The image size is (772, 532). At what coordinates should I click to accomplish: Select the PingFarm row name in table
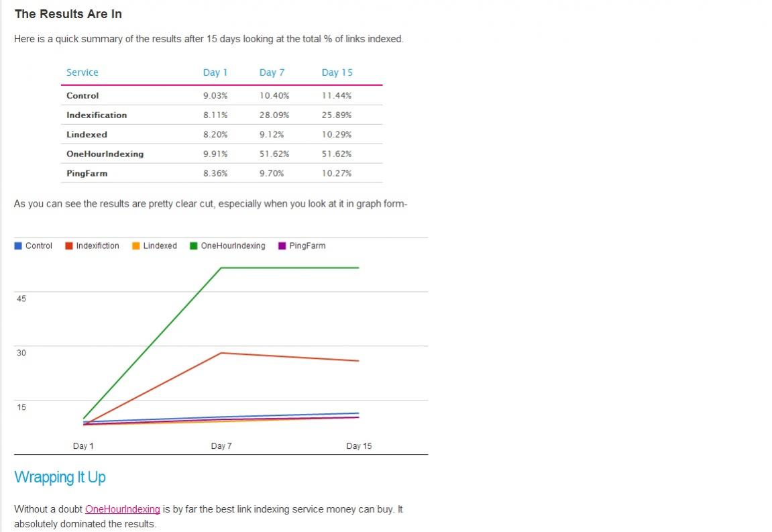pyautogui.click(x=87, y=173)
